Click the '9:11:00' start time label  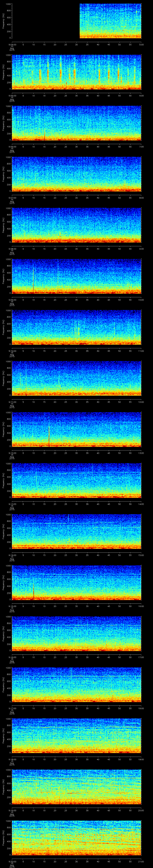coord(12,402)
